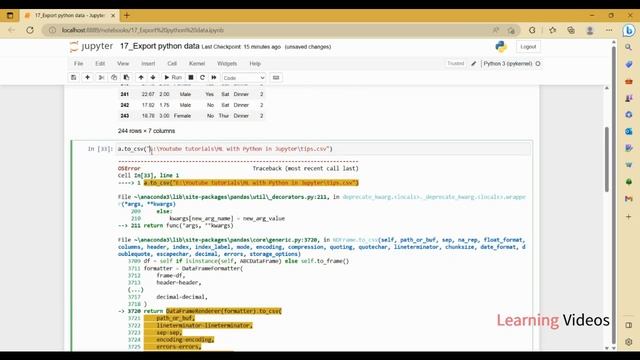The image size is (640, 360).
Task: Click the Python logo icon
Action: pyautogui.click(x=501, y=47)
